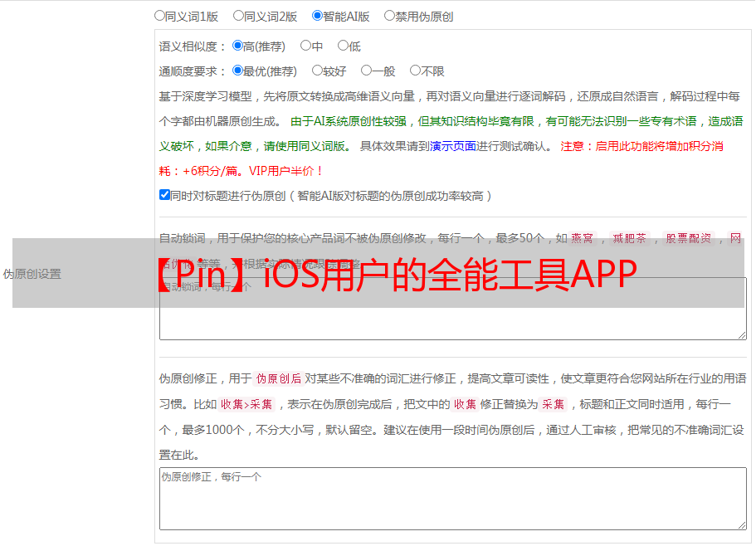Image resolution: width=756 pixels, height=546 pixels.
Task: Click the red VIP用户半价 notice text
Action: pyautogui.click(x=285, y=171)
